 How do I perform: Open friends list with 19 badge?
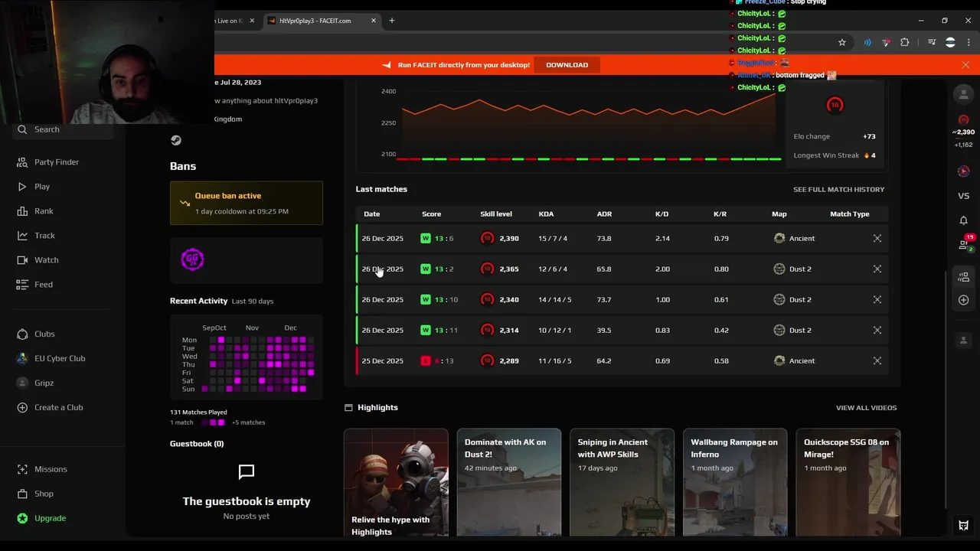coord(965,244)
